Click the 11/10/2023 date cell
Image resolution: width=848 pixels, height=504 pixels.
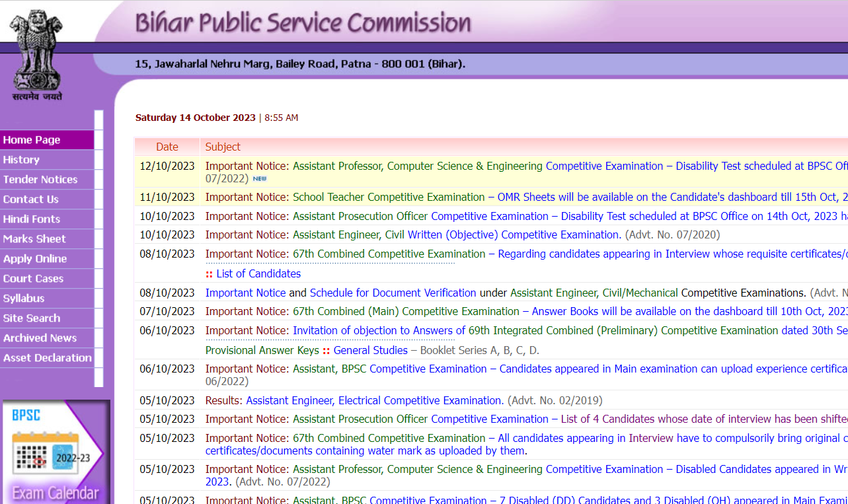(x=167, y=198)
